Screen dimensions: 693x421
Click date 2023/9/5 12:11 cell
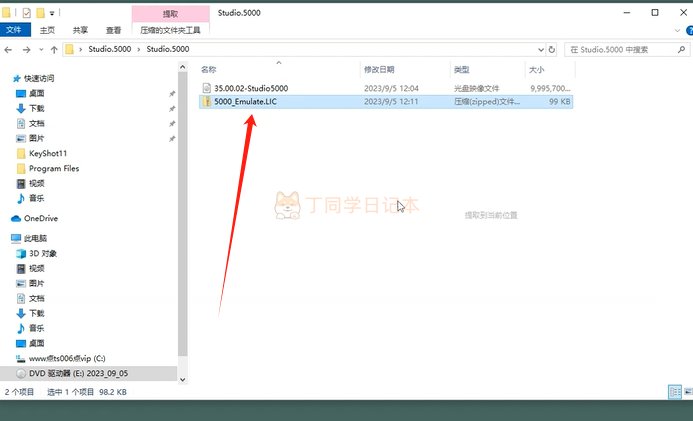pos(391,102)
